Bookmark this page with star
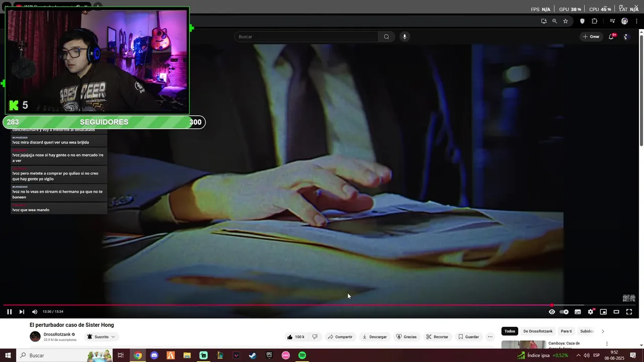 coord(566,21)
